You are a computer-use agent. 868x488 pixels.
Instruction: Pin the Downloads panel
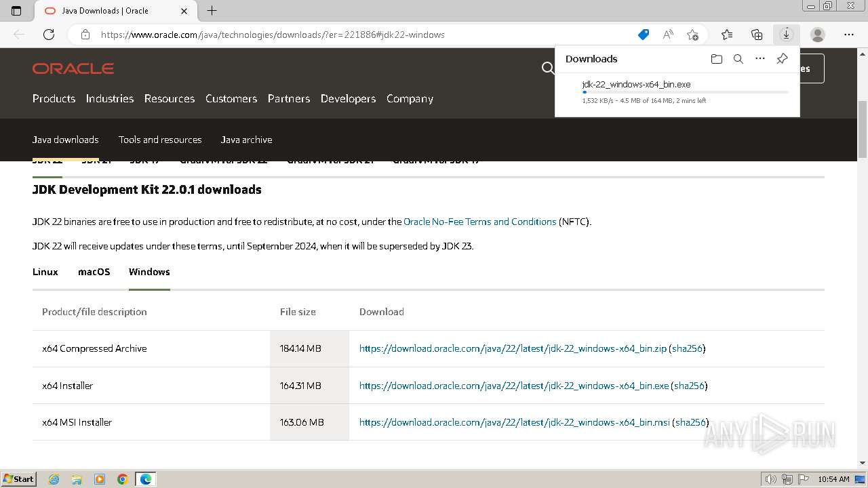[782, 59]
